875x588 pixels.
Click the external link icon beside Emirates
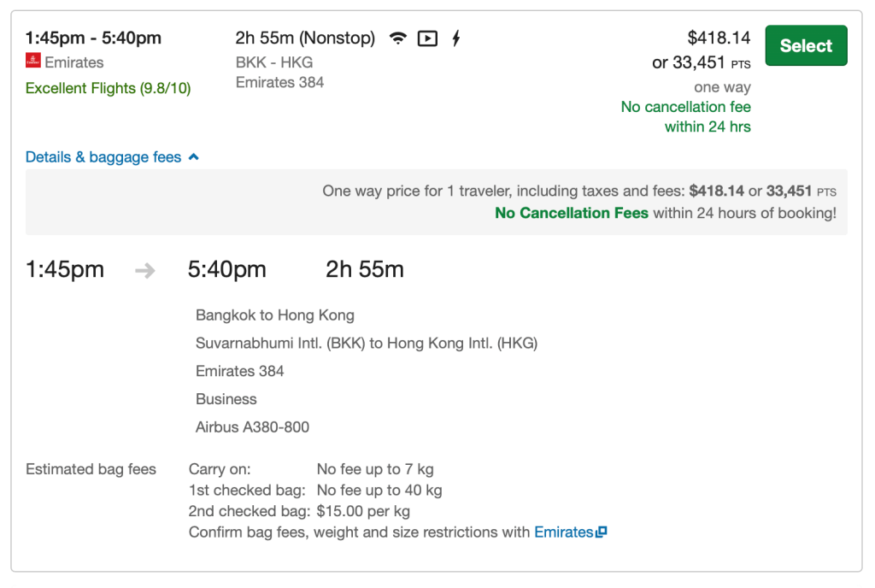[602, 532]
